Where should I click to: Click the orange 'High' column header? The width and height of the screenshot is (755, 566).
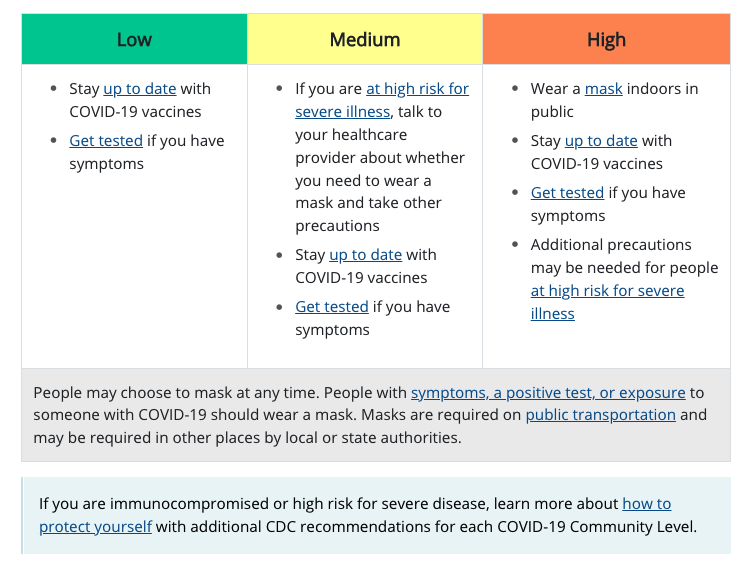(606, 40)
